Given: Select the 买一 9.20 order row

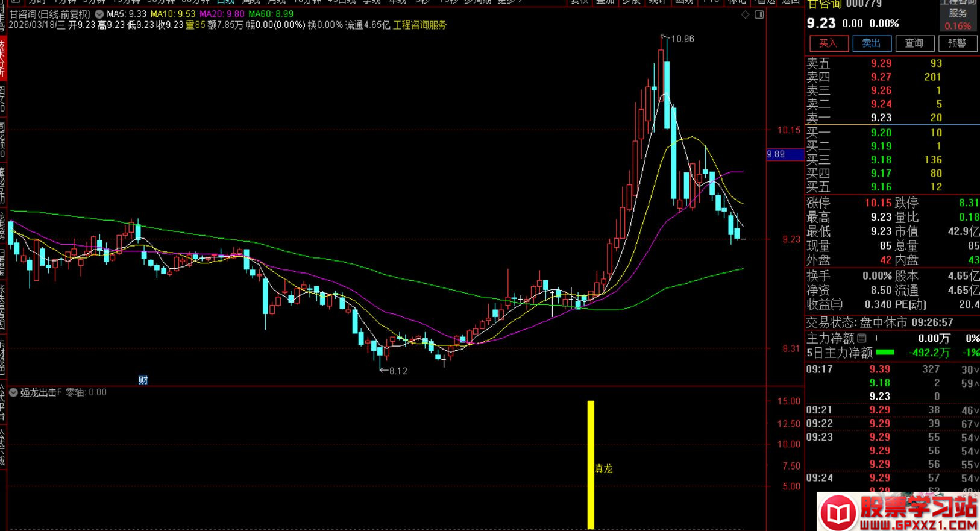Looking at the screenshot, I should pos(892,133).
